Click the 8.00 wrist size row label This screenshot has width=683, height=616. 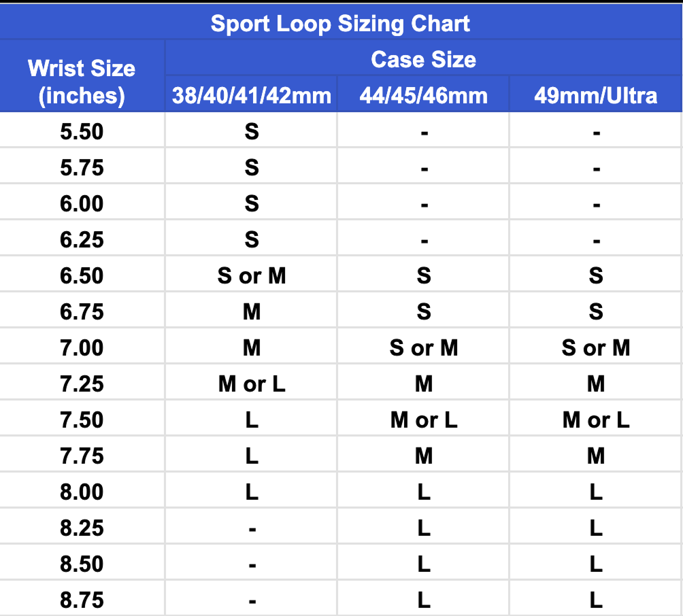(x=82, y=492)
